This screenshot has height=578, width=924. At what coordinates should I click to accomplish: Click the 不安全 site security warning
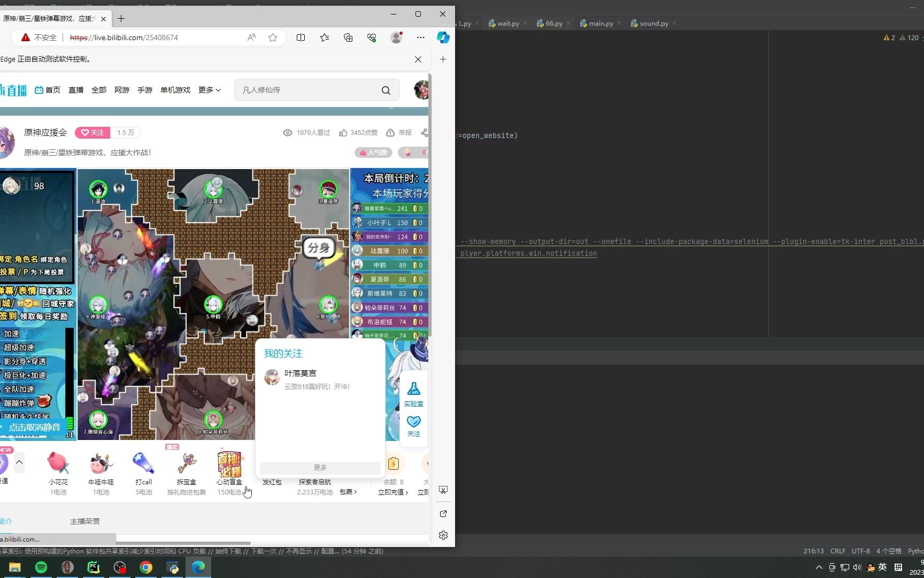click(39, 37)
